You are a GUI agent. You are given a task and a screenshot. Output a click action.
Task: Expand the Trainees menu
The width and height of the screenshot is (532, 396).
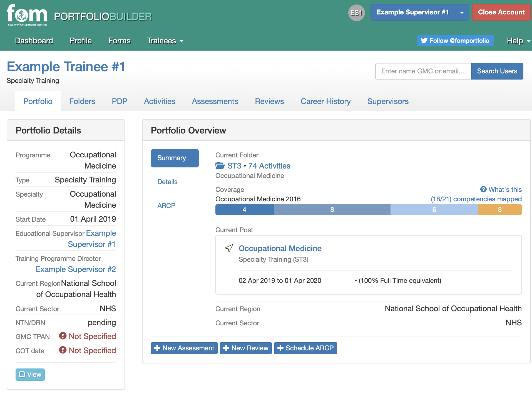coord(165,41)
